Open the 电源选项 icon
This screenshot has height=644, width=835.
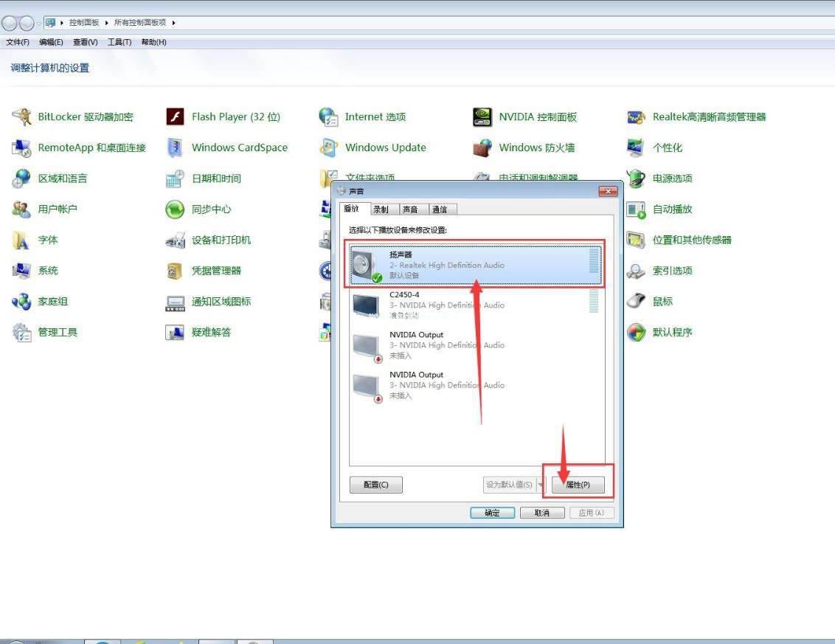tap(637, 179)
